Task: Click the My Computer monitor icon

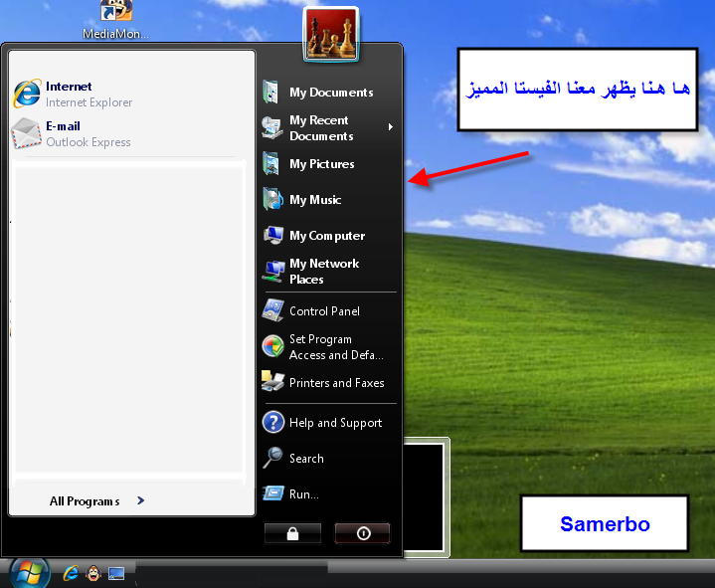Action: coord(273,236)
